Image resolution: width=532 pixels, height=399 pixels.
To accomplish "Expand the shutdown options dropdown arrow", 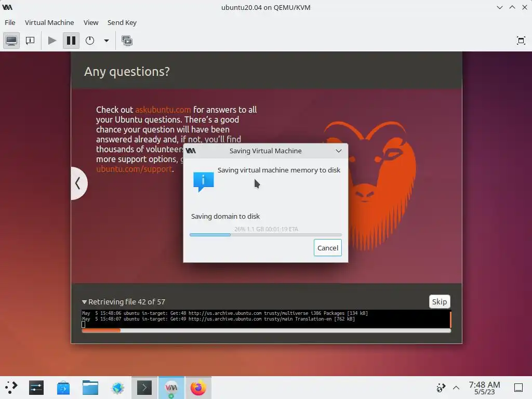I will [106, 41].
